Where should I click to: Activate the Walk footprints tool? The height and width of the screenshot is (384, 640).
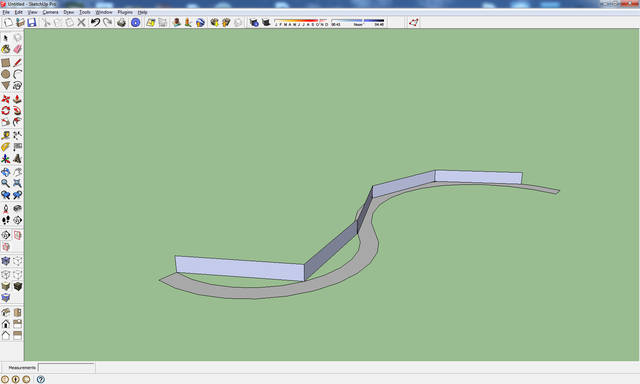pos(6,220)
